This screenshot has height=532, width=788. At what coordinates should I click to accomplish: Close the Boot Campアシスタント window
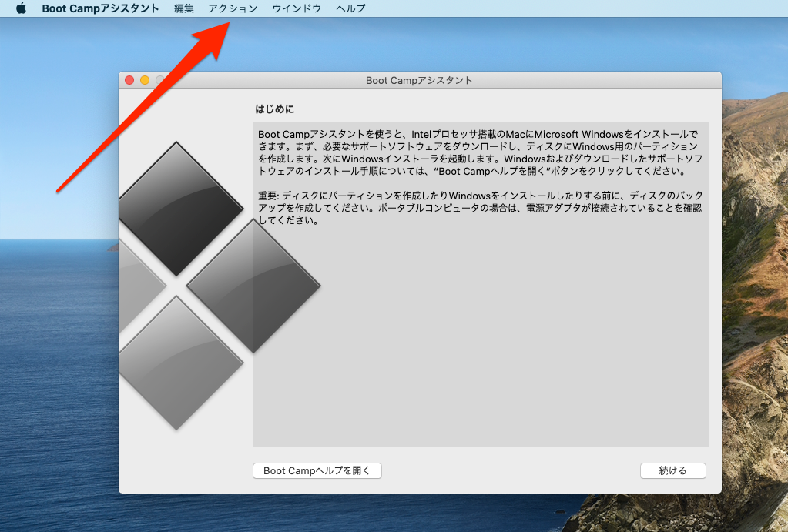129,80
